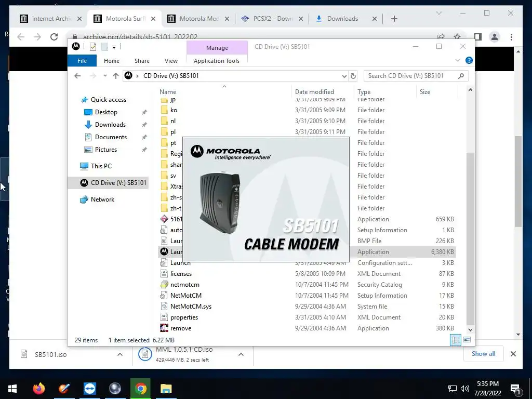Select the nl folder
Screen dimensions: 532x399
coord(173,121)
